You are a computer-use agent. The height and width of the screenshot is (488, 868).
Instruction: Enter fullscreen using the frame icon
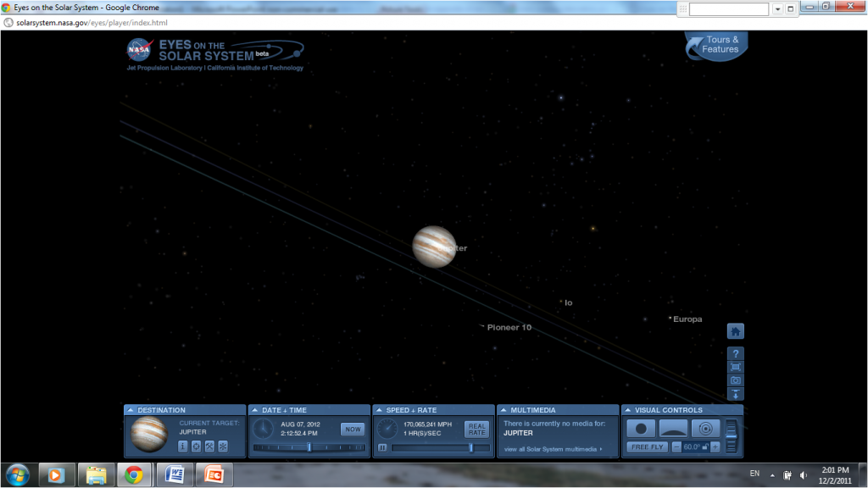pos(734,367)
